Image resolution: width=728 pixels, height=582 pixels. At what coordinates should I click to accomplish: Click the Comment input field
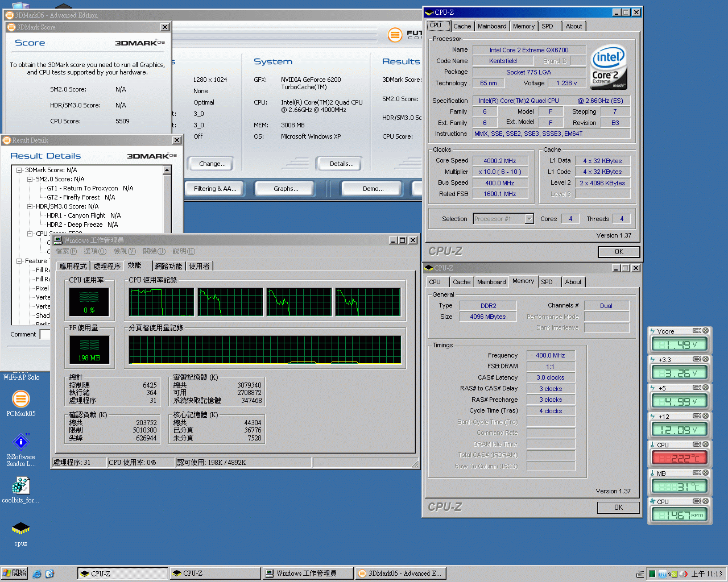coord(45,334)
